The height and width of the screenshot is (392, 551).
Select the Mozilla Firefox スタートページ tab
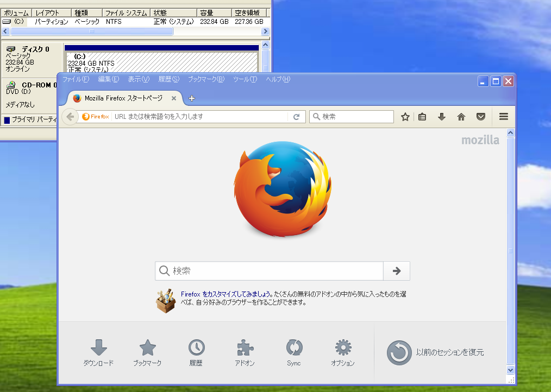click(x=123, y=98)
